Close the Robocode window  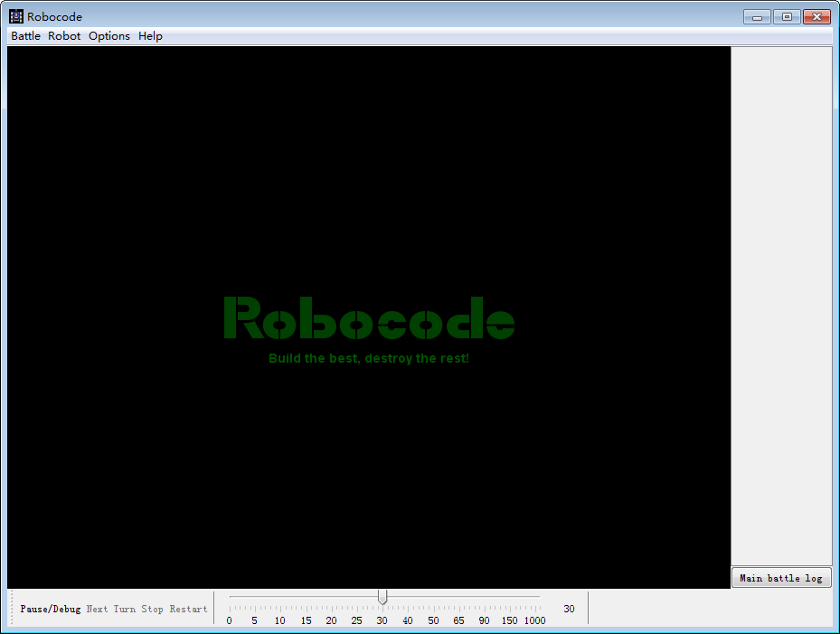click(816, 17)
